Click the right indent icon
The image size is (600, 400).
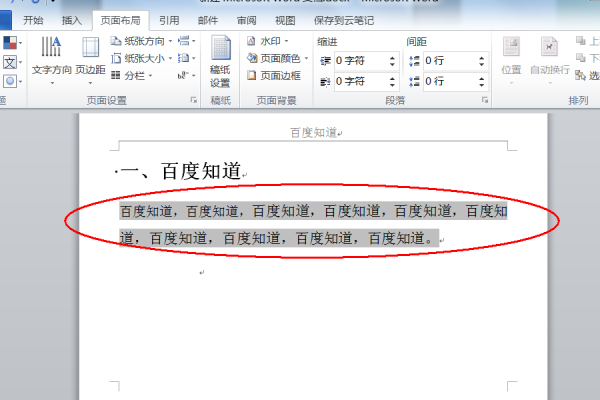[325, 82]
